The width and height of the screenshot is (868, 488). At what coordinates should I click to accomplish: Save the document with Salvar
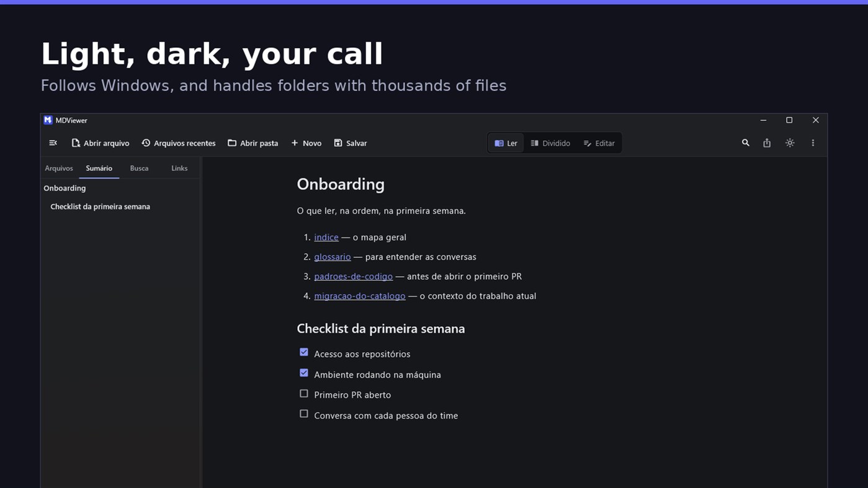(x=351, y=143)
